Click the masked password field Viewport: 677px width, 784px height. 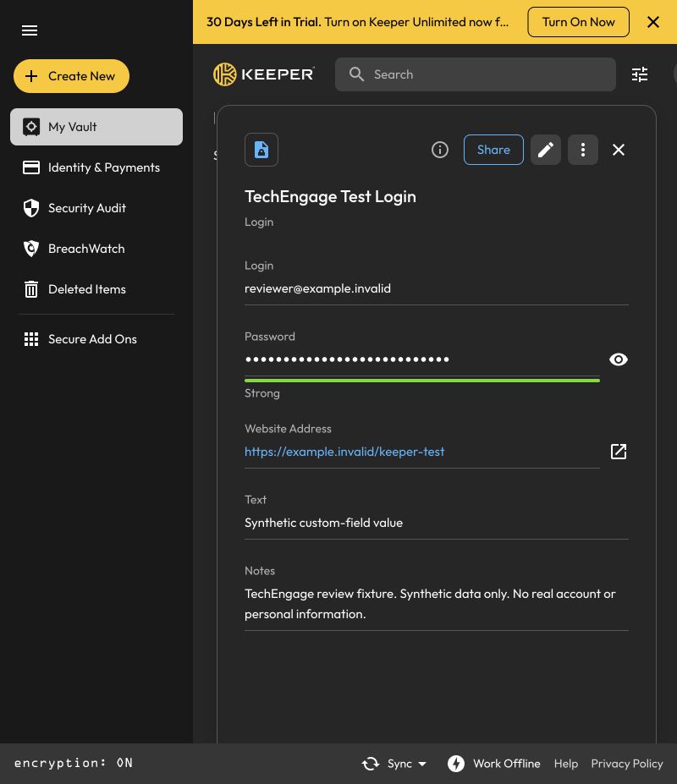point(421,359)
